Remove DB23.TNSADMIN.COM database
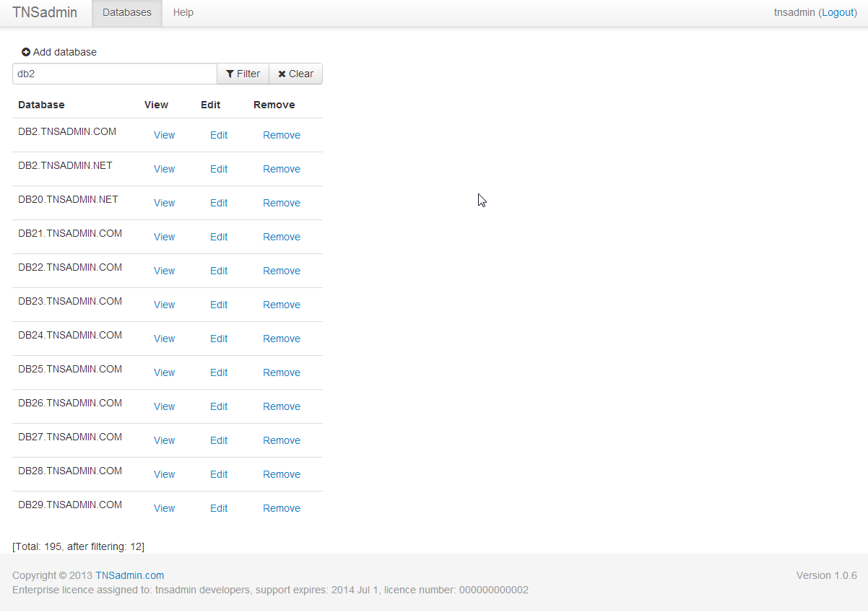 point(282,305)
